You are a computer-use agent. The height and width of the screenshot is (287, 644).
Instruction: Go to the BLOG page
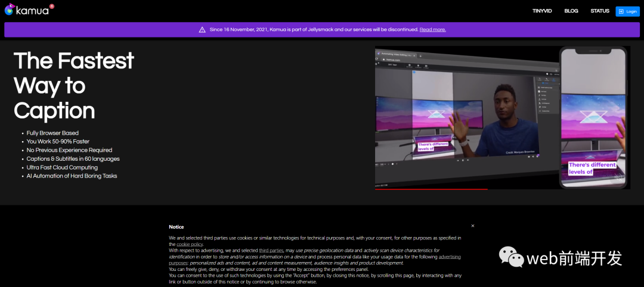click(x=571, y=11)
